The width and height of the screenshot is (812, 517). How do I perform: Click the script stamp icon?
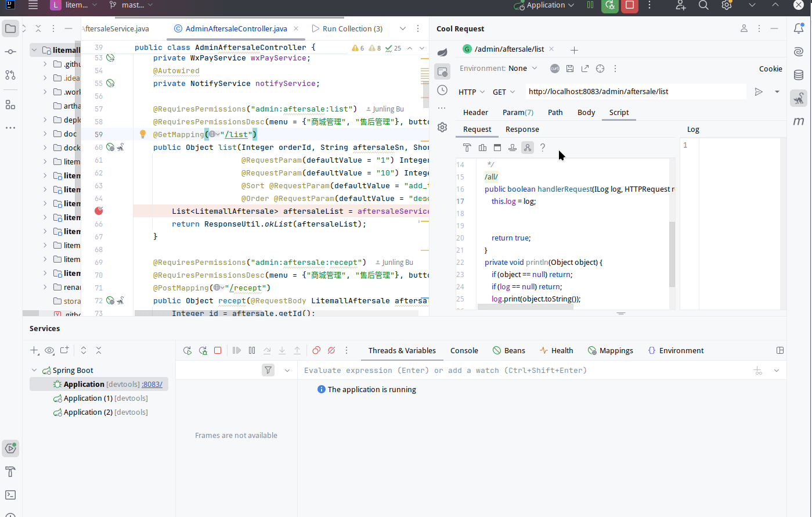click(x=513, y=148)
